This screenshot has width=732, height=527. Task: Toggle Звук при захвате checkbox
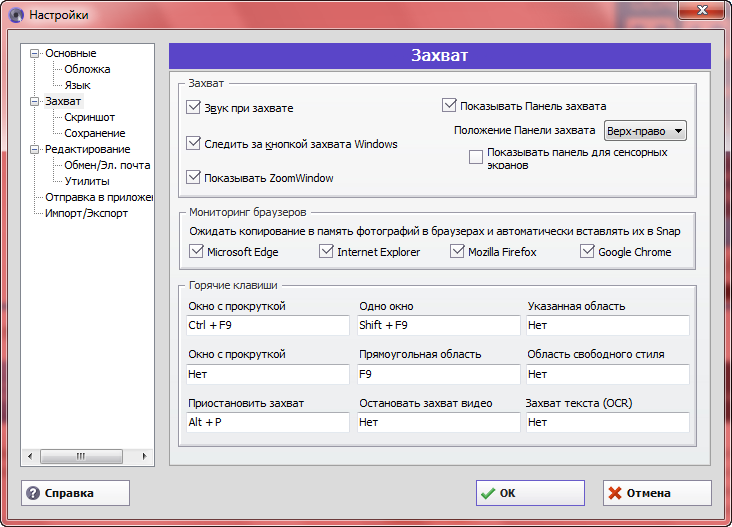coord(194,107)
